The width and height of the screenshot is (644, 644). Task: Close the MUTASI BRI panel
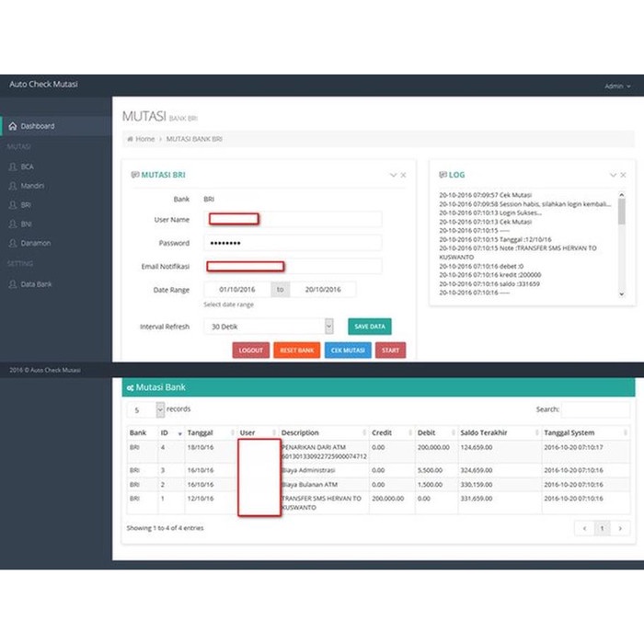[403, 175]
